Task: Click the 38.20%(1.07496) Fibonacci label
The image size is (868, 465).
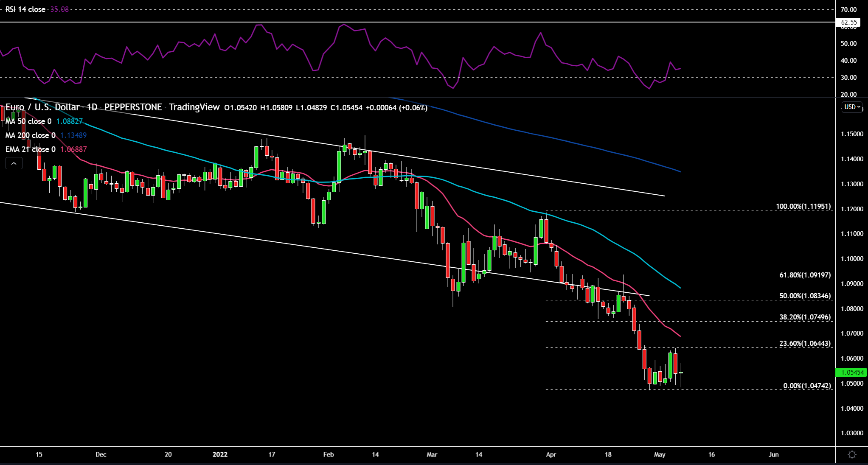Action: click(x=805, y=317)
